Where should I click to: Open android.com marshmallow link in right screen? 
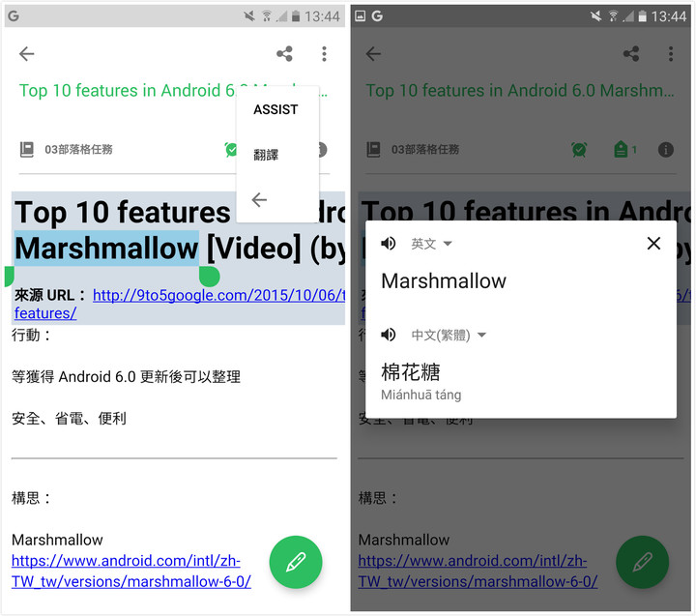click(x=478, y=572)
